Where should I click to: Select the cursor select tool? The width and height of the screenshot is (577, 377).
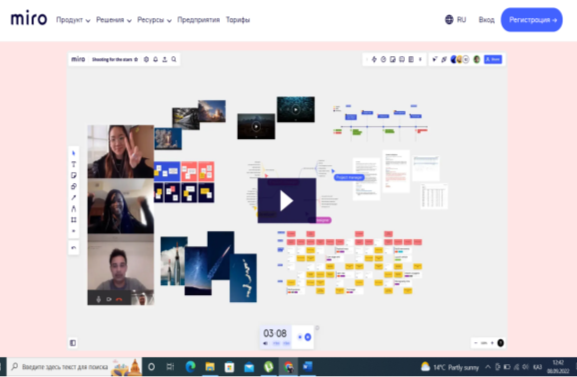pos(74,153)
